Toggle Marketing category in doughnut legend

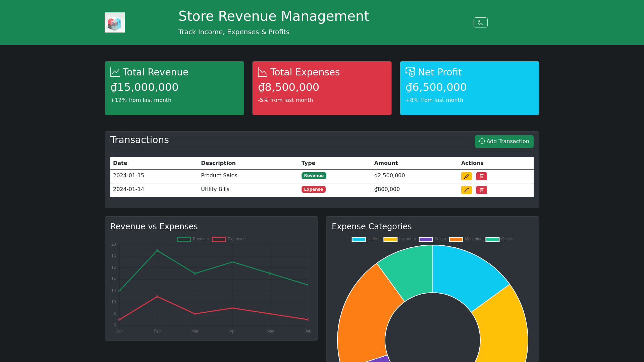(x=466, y=239)
